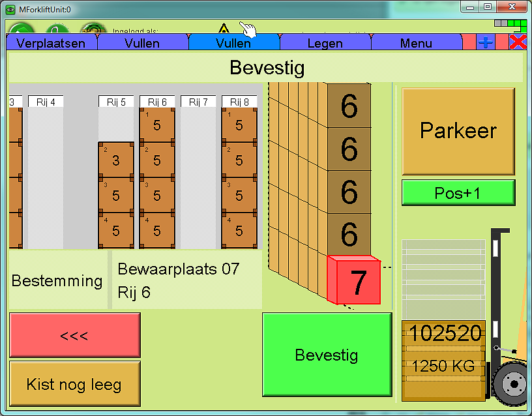Click the forklift crate labeled 102520
Viewport: 532px width, 416px height.
443,333
